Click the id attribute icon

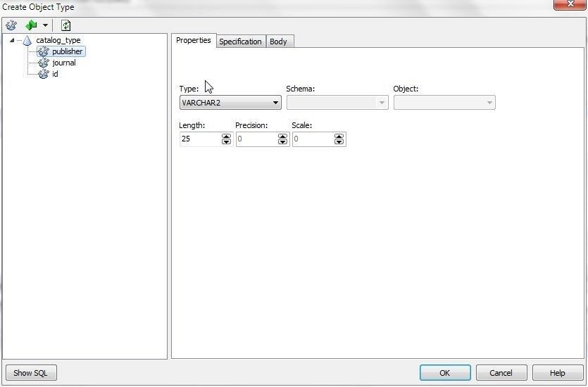point(44,74)
